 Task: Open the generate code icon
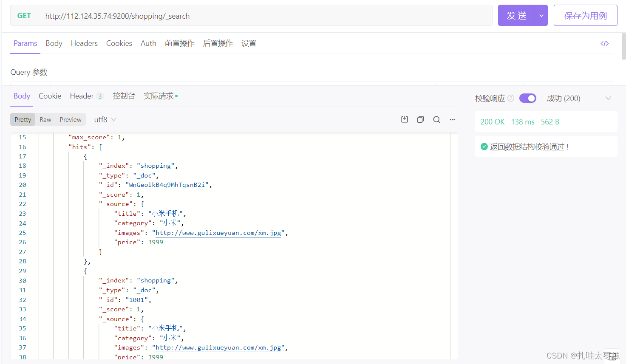click(x=604, y=43)
